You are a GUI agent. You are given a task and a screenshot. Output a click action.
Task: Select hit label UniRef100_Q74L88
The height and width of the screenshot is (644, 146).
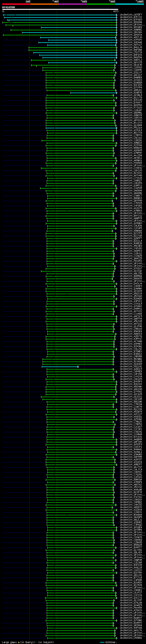(131, 603)
